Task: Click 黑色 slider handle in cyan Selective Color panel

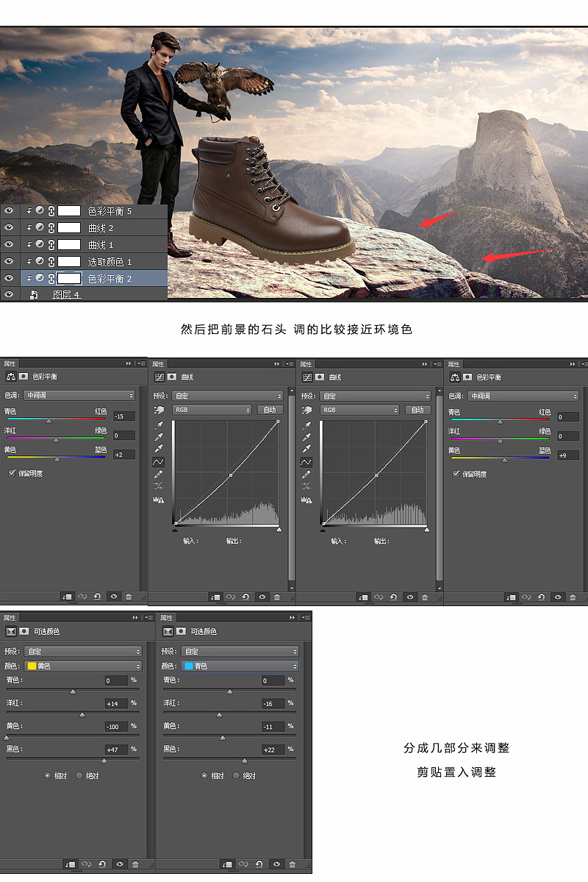Action: [x=245, y=761]
